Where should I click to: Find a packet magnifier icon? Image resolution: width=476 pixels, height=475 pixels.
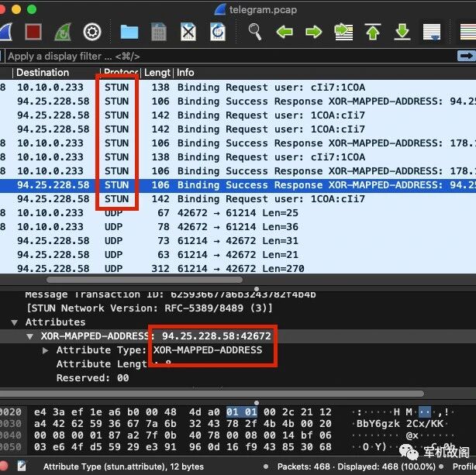pos(255,32)
